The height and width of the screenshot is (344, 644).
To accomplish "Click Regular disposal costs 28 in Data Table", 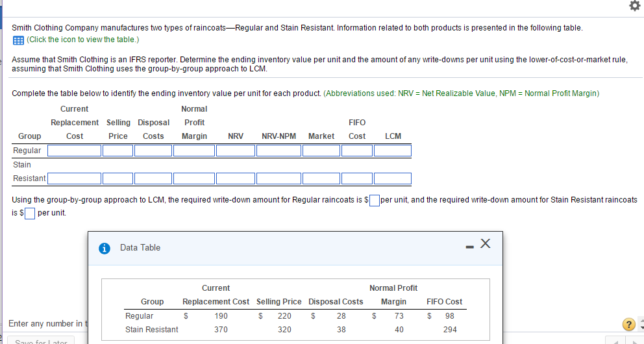I will (x=341, y=316).
